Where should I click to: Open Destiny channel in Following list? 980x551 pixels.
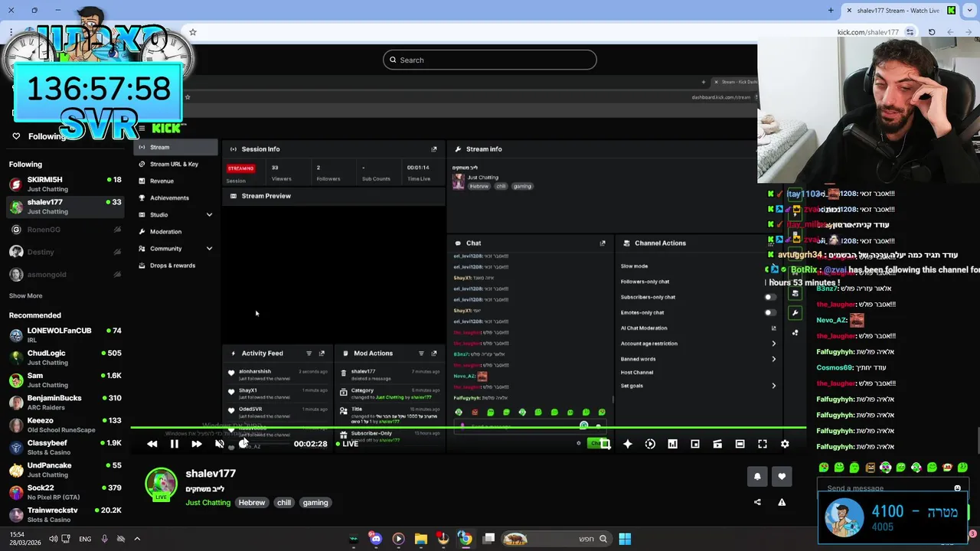tap(65, 252)
